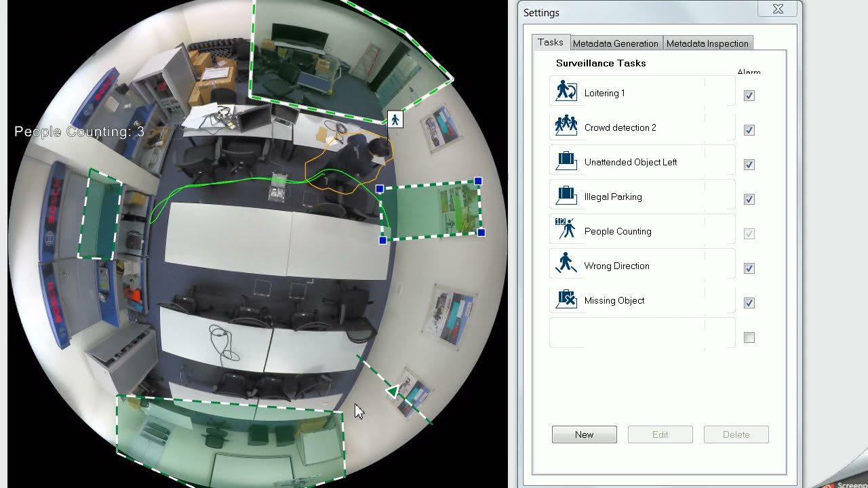The image size is (868, 488).
Task: Toggle checkbox of the empty task slot
Action: 749,338
